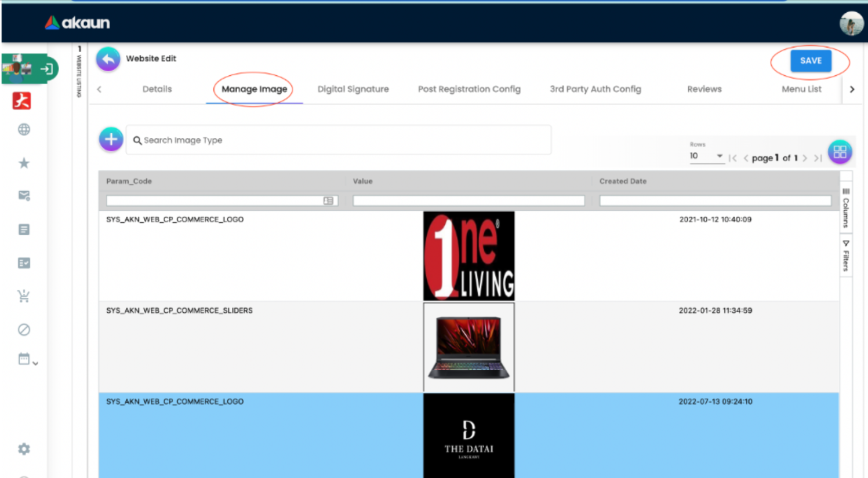Viewport: 868px width, 478px height.
Task: Open the calendar icon in sidebar
Action: [x=24, y=359]
